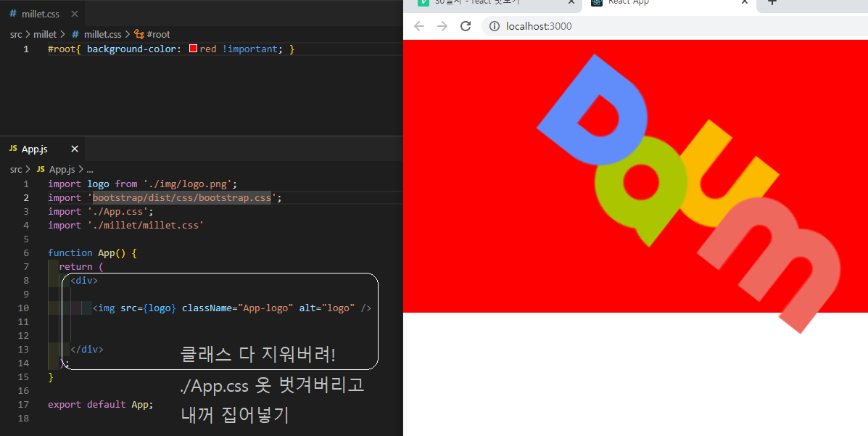View site information icon in address bar
This screenshot has width=868, height=436.
(495, 26)
